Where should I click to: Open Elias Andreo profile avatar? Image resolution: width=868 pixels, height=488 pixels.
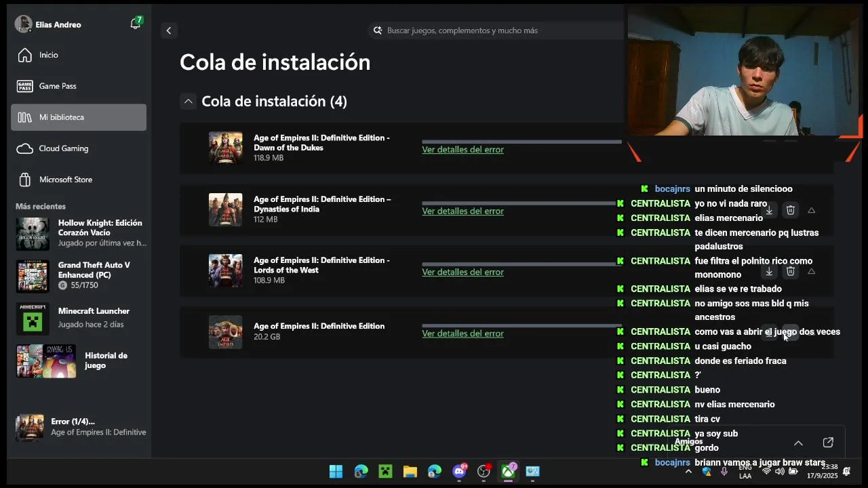(x=24, y=24)
